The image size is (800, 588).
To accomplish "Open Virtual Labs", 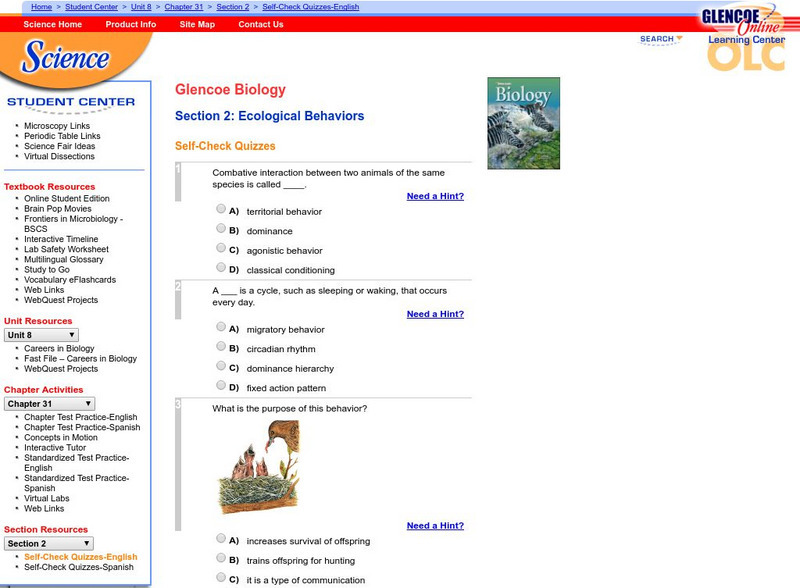I will pyautogui.click(x=46, y=498).
